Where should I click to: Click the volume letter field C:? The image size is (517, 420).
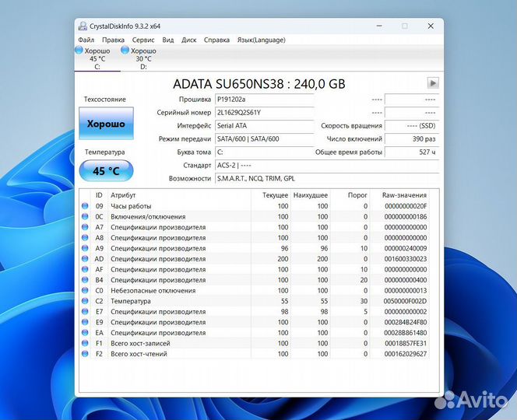(264, 152)
